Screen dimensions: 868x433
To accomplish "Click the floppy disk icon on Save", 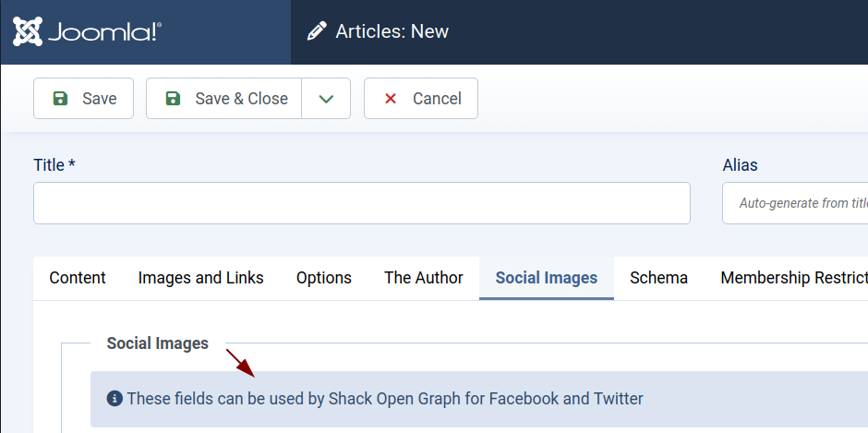I will point(60,99).
